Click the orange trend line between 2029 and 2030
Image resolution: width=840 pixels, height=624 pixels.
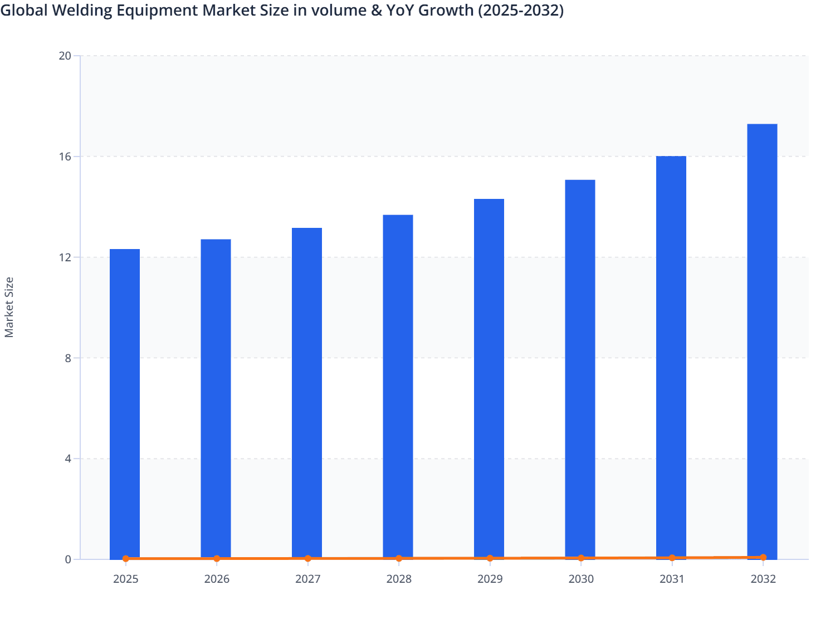click(x=535, y=558)
